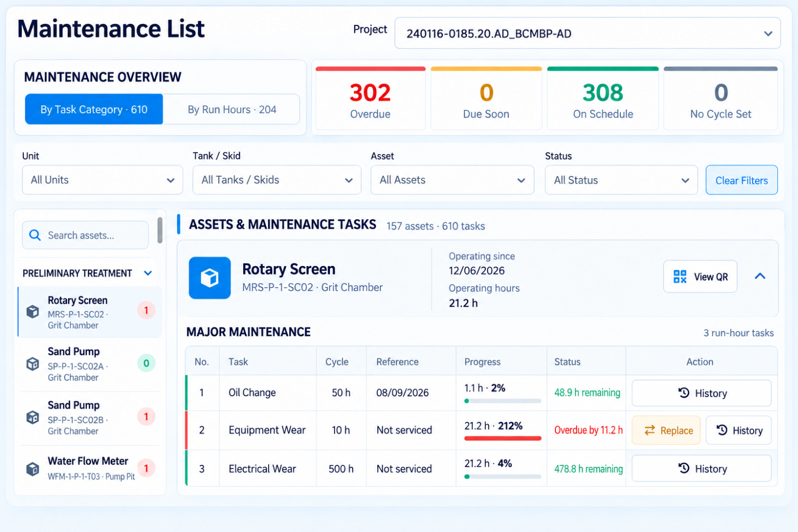The height and width of the screenshot is (532, 798).
Task: Select Sand Pump SP-P-1-SC02A asset
Action: tap(90, 364)
